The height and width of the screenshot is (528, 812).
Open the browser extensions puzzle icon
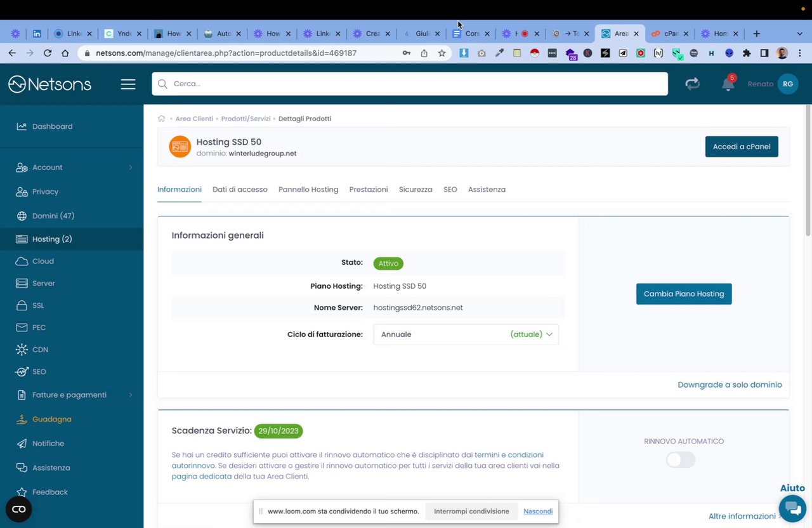pos(747,53)
